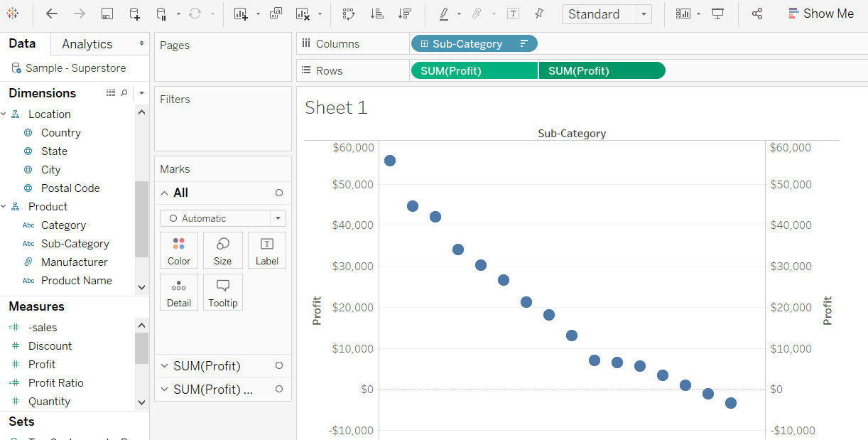Select the Country dimension
This screenshot has width=868, height=440.
(61, 133)
